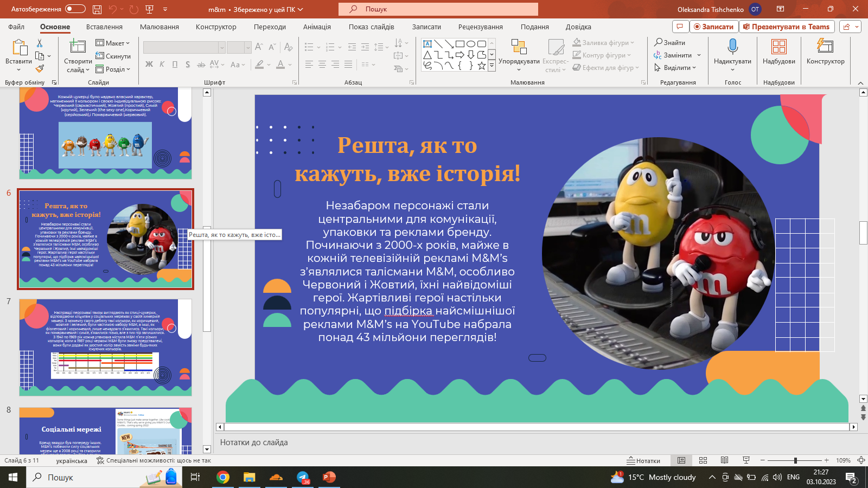Click the Нотатки до слайда notes field
Screen dimensions: 868x488
pyautogui.click(x=536, y=442)
